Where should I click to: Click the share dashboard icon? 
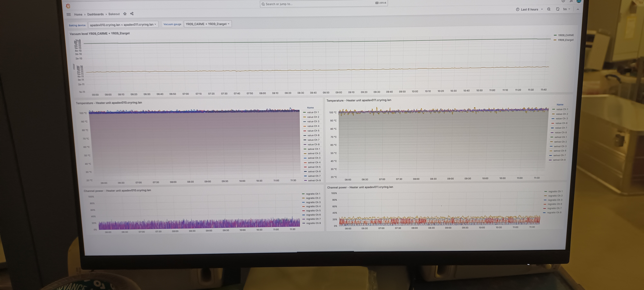coord(132,14)
